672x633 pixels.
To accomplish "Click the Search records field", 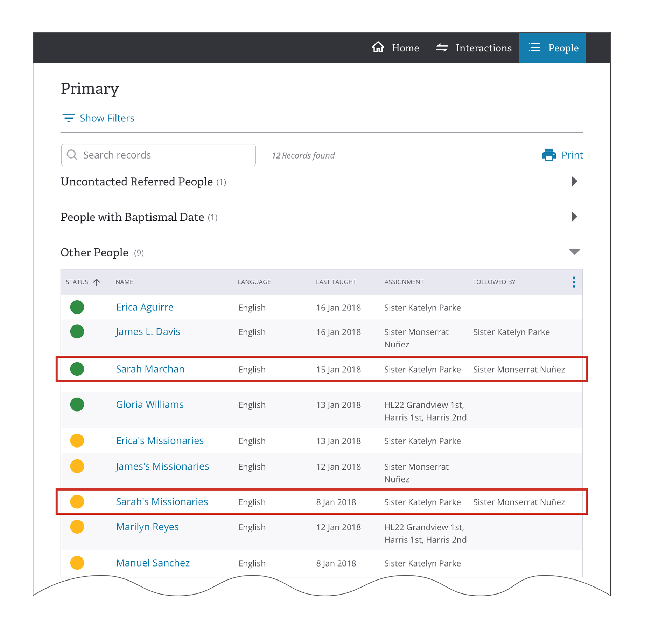I will pos(158,155).
